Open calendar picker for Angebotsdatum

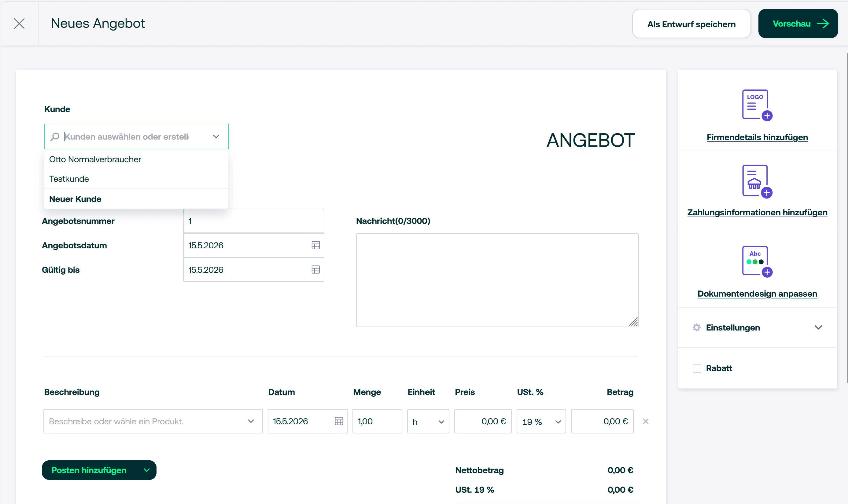pyautogui.click(x=316, y=245)
